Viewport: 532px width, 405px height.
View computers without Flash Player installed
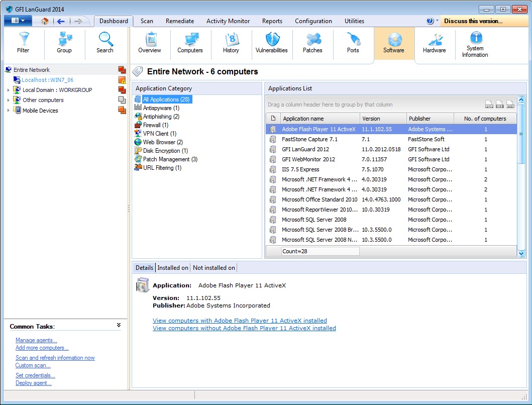click(244, 328)
